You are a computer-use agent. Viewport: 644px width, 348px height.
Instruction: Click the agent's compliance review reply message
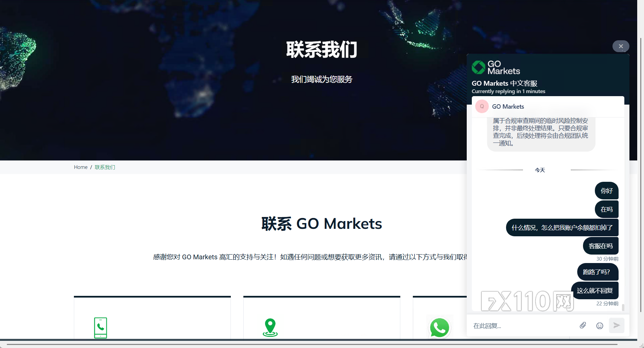[x=541, y=132]
